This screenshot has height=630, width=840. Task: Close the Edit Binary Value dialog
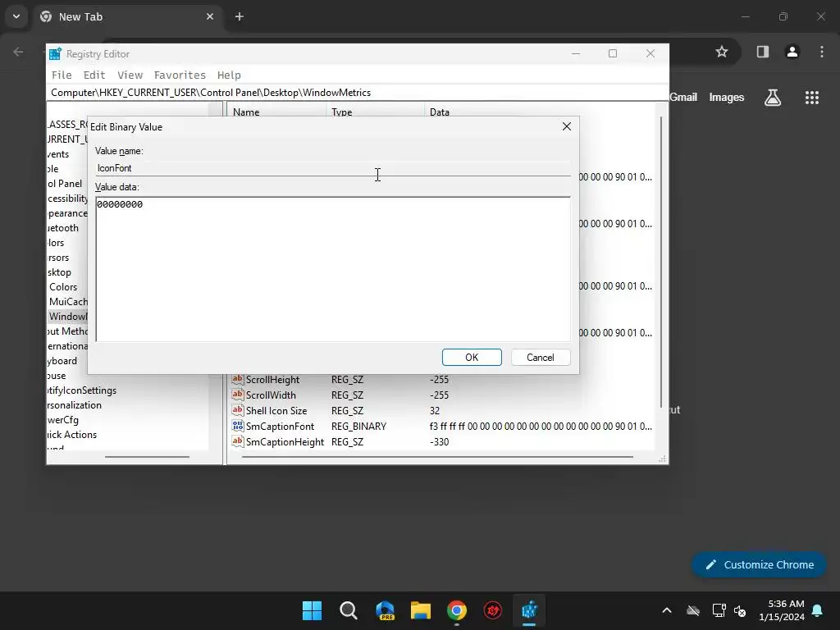tap(566, 126)
